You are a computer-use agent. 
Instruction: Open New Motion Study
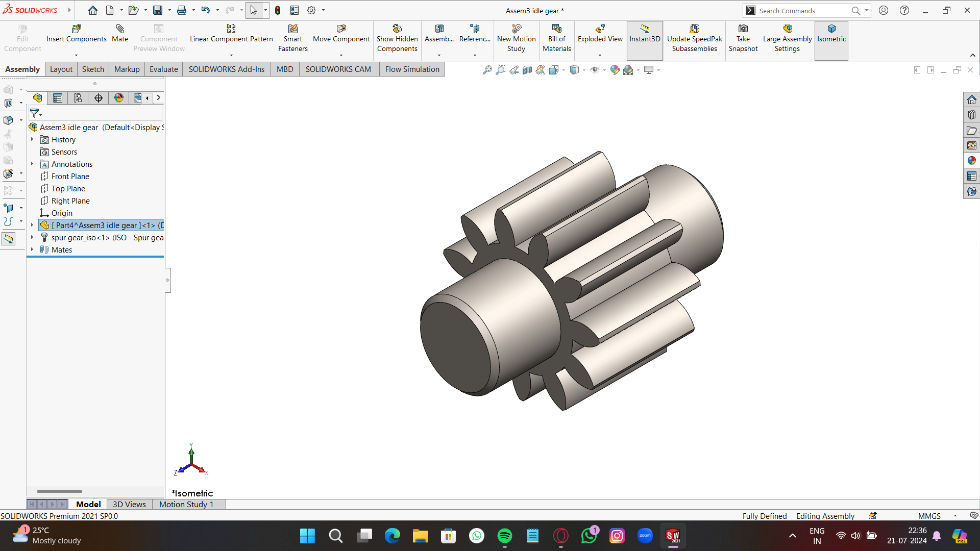point(516,38)
